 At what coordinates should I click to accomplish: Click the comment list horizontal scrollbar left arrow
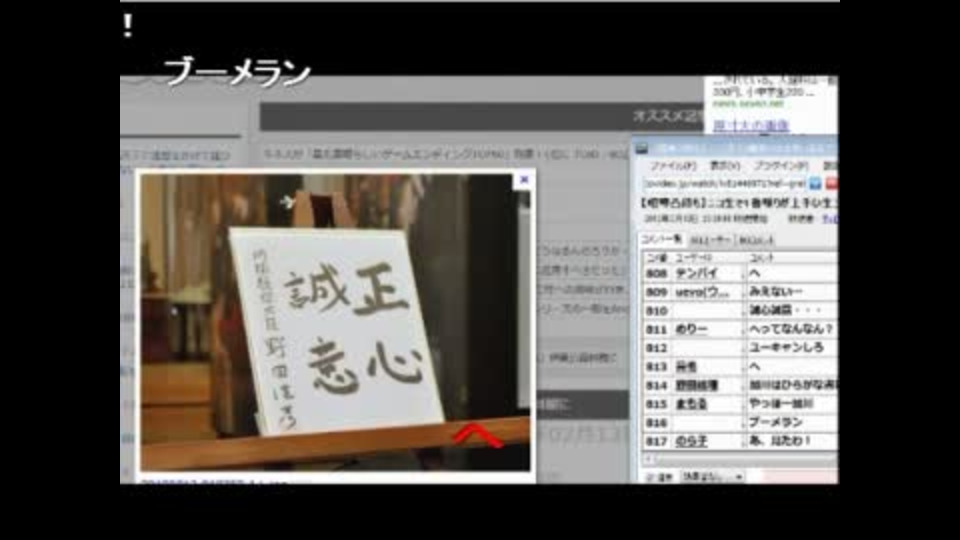click(648, 459)
